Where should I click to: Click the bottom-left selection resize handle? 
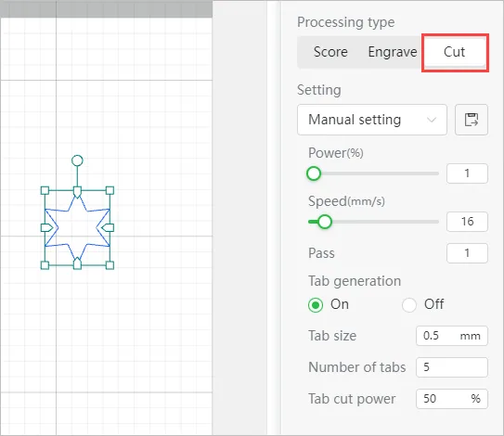point(45,265)
